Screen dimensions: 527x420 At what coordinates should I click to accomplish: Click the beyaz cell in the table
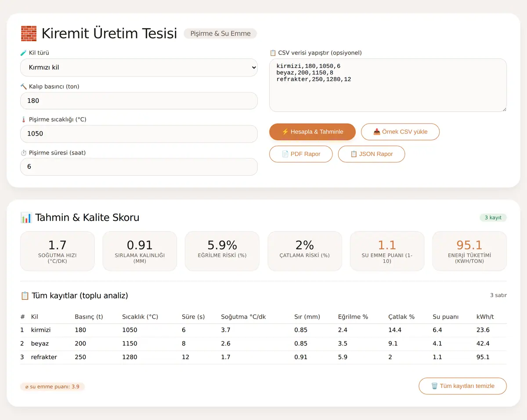click(x=40, y=344)
